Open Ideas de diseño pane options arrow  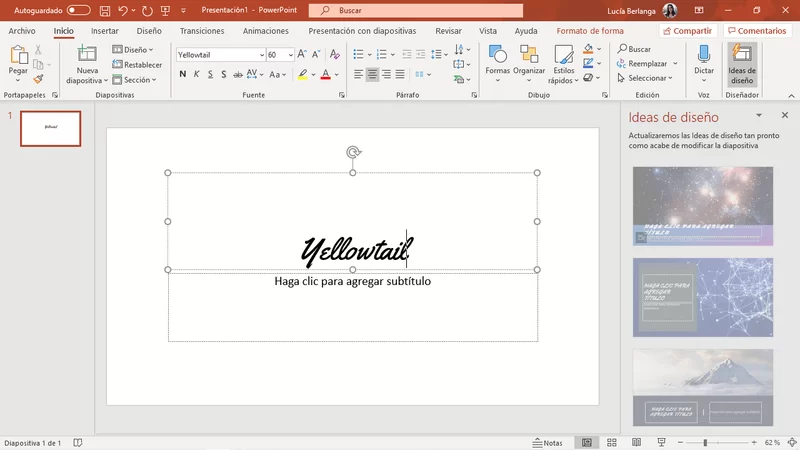pyautogui.click(x=759, y=115)
